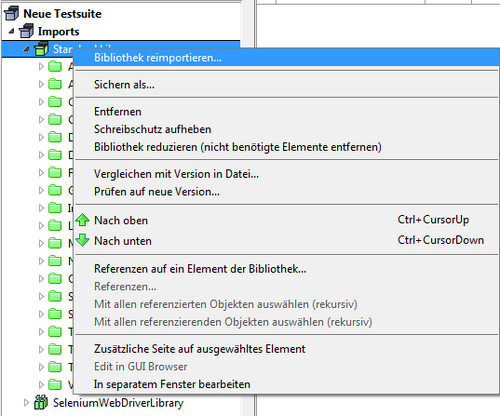Expand the SeleniumWebDriverLibrary node
The height and width of the screenshot is (416, 500).
pyautogui.click(x=26, y=403)
